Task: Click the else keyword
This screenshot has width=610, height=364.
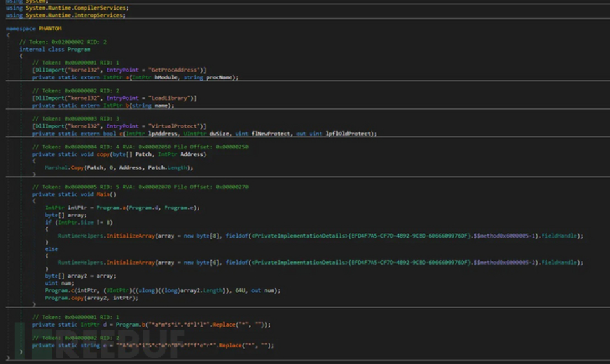Action: (51, 249)
